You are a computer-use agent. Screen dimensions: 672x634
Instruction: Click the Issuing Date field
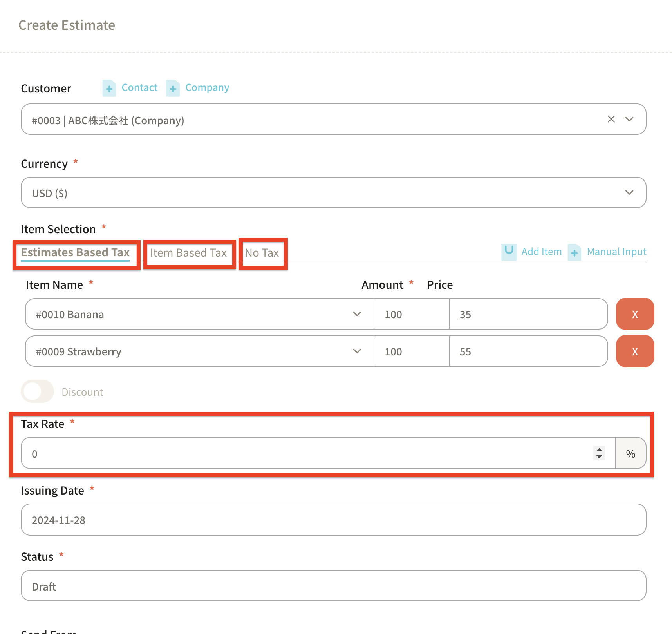click(333, 520)
